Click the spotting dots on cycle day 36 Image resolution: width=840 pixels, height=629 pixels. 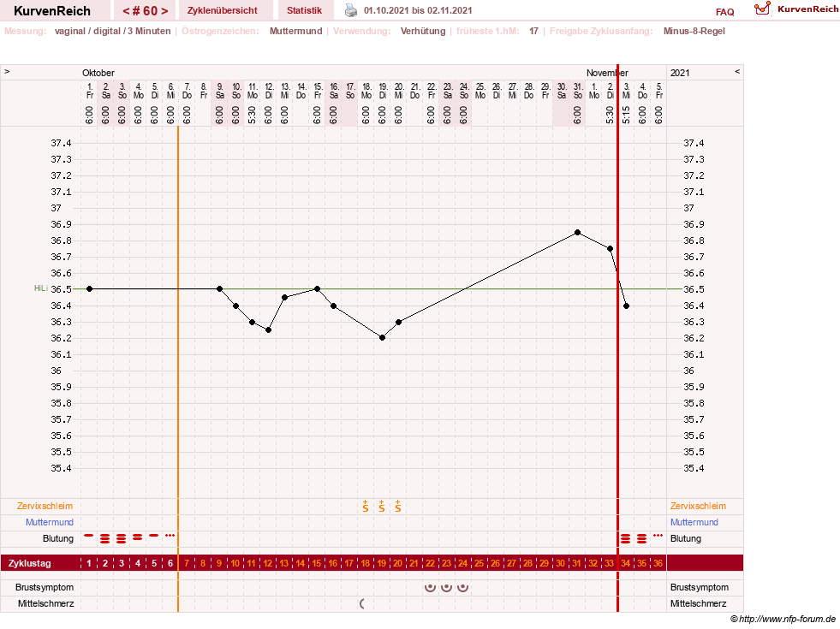point(658,536)
